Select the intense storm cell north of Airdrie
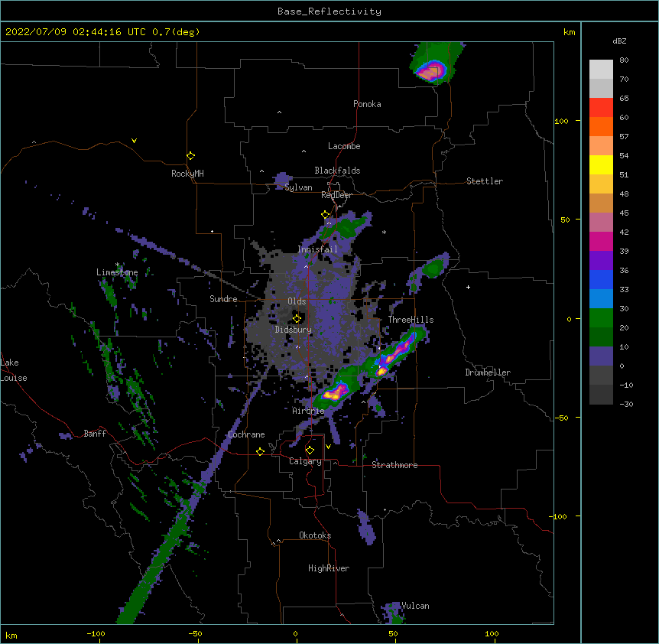Viewport: 659px width, 644px height. [x=335, y=392]
